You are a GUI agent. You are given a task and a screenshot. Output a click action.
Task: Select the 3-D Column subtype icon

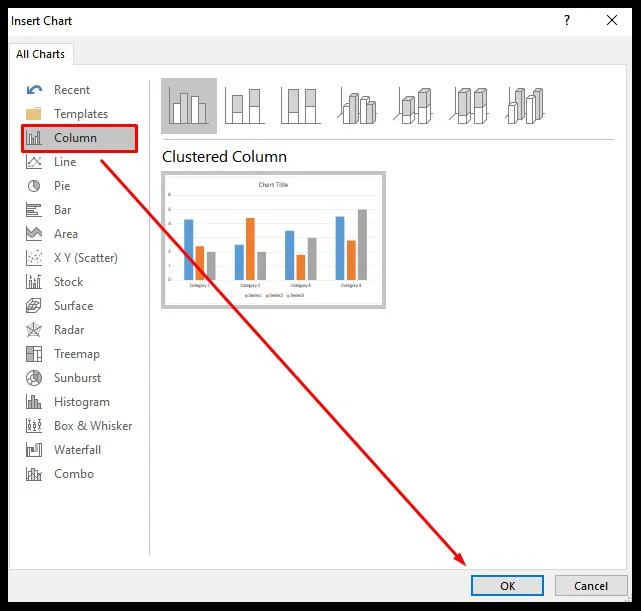pyautogui.click(x=524, y=106)
